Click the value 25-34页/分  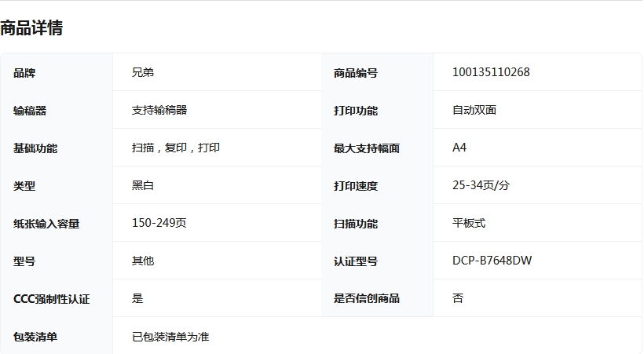(x=481, y=185)
